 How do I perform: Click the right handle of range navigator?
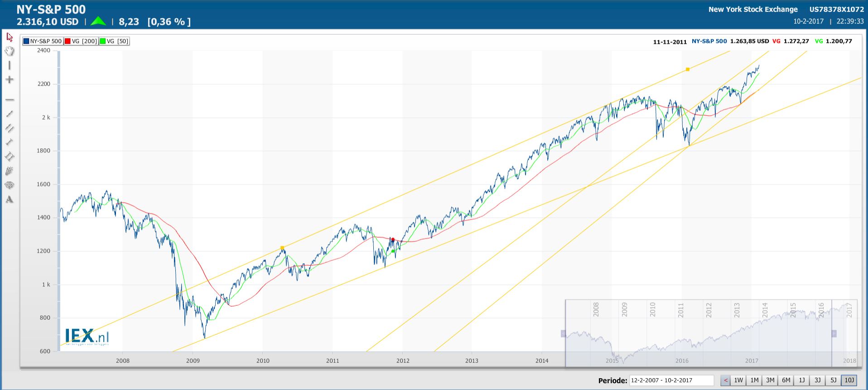[x=834, y=334]
